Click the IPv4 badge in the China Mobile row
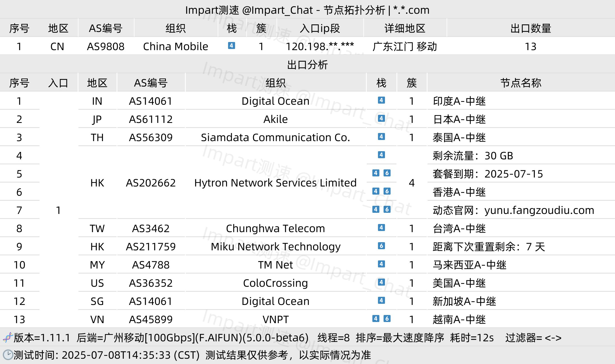615x364 pixels. pyautogui.click(x=231, y=45)
